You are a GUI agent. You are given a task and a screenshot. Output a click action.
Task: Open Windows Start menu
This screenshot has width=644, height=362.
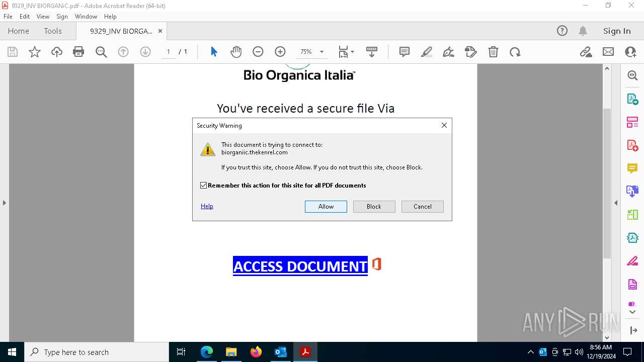click(12, 352)
